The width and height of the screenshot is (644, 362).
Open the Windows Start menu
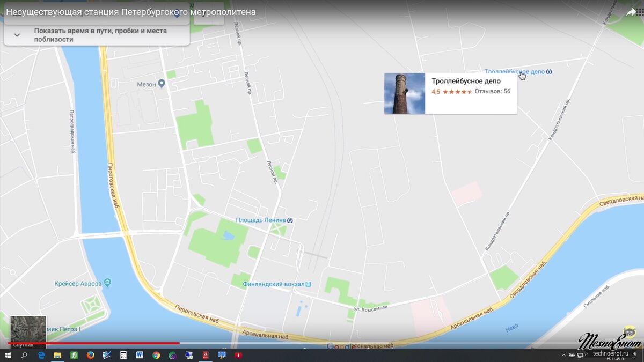[x=8, y=355]
